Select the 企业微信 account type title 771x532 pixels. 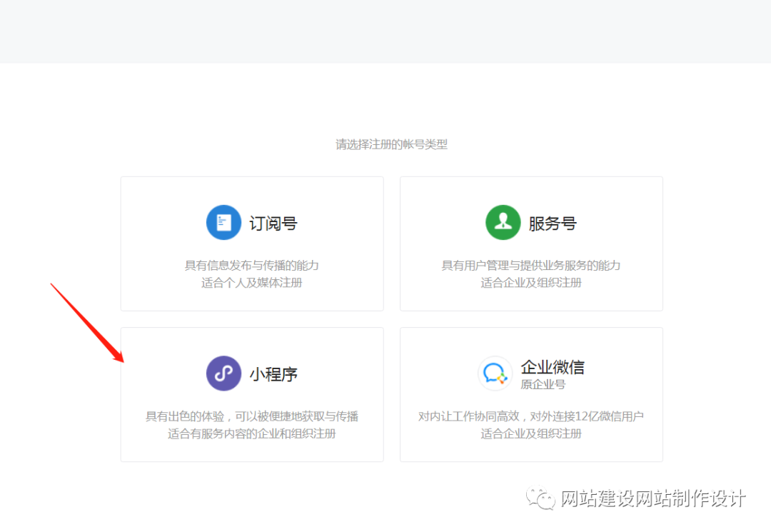pyautogui.click(x=553, y=367)
